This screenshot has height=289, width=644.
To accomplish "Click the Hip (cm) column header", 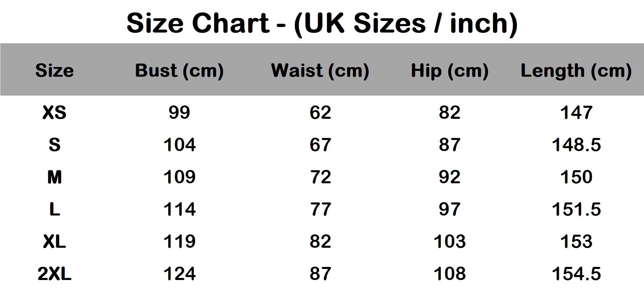I will click(x=449, y=71).
